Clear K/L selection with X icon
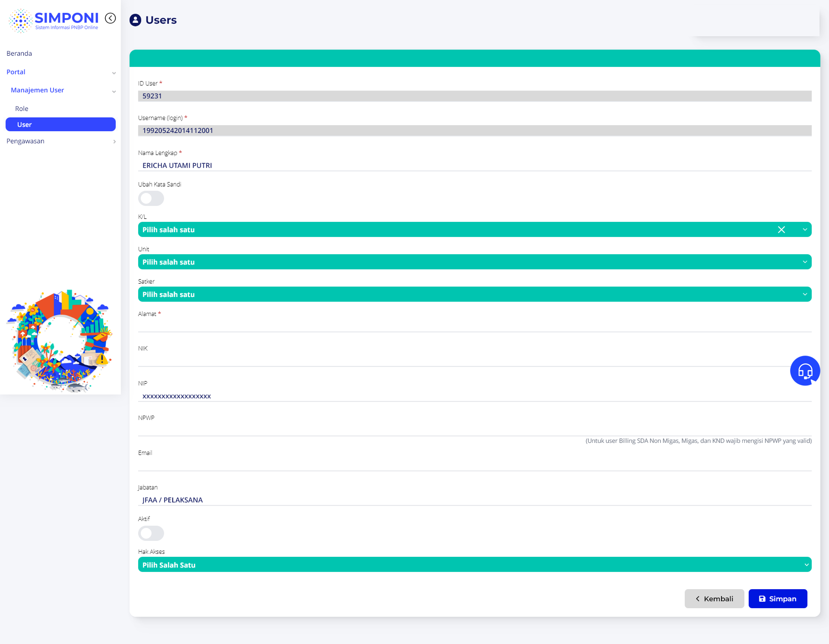829x644 pixels. [x=782, y=230]
